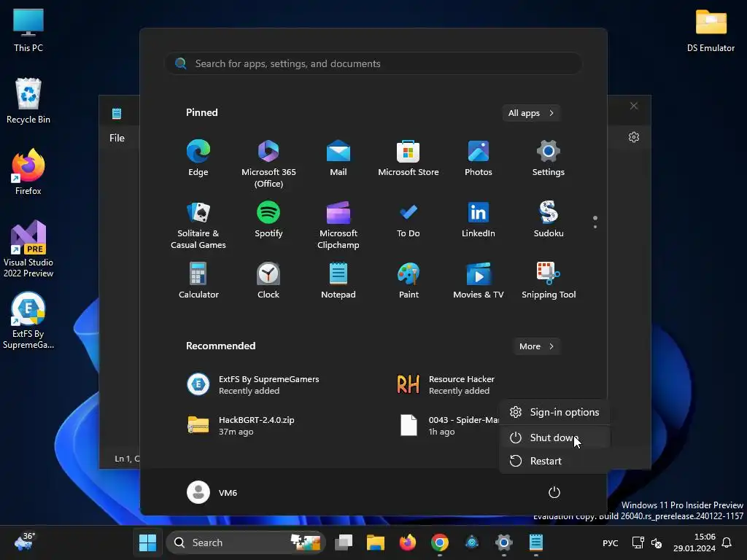Expand More recommended items
Screen dimensions: 747x560
click(x=536, y=346)
